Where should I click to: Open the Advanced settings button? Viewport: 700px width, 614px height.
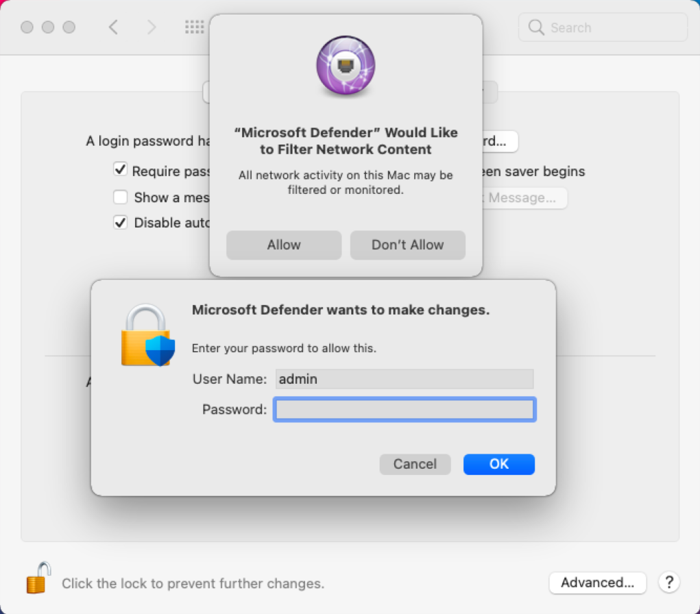tap(597, 582)
